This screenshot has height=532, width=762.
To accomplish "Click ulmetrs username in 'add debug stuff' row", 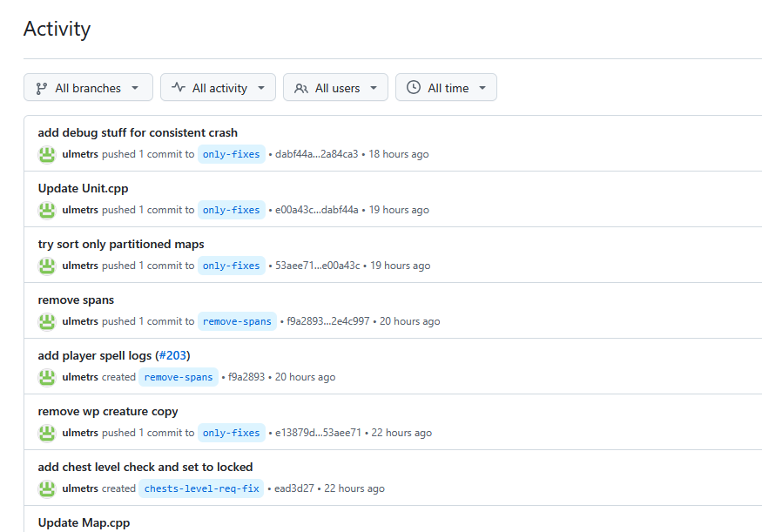I will click(80, 154).
